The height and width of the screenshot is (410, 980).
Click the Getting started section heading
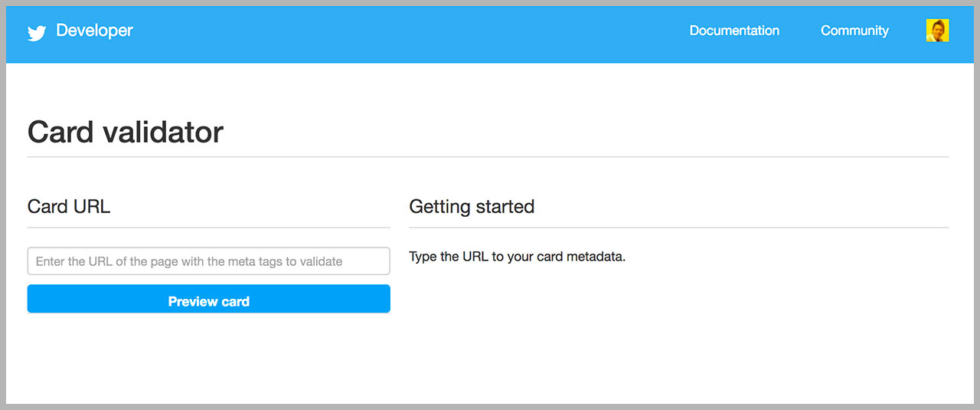[x=472, y=207]
